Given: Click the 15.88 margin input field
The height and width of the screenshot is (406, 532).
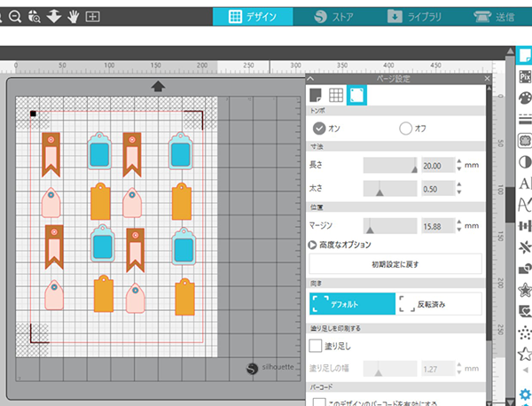Looking at the screenshot, I should point(438,226).
